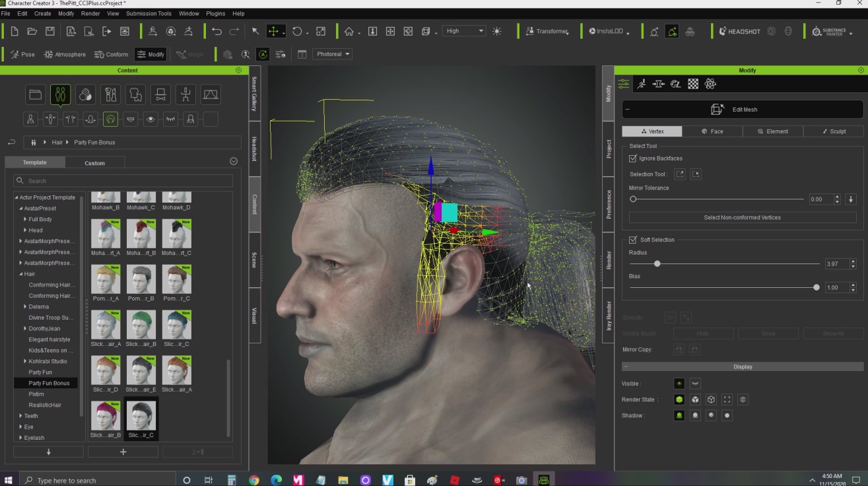Open the Plugins menu
The height and width of the screenshot is (486, 868).
(x=215, y=13)
